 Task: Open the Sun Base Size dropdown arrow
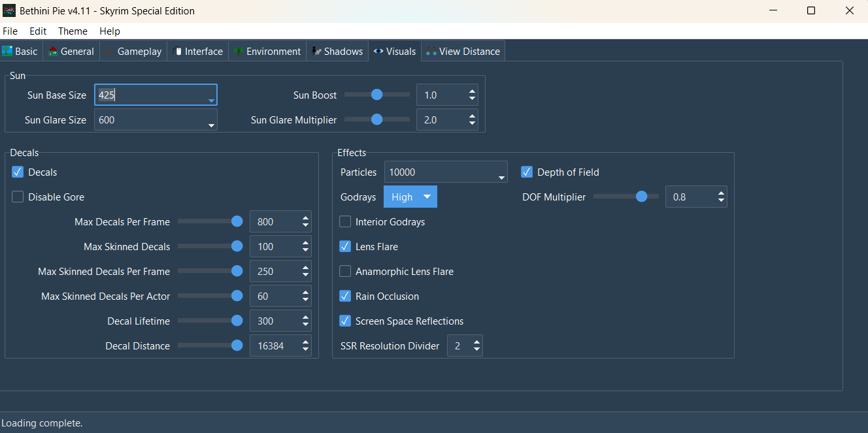(x=211, y=100)
